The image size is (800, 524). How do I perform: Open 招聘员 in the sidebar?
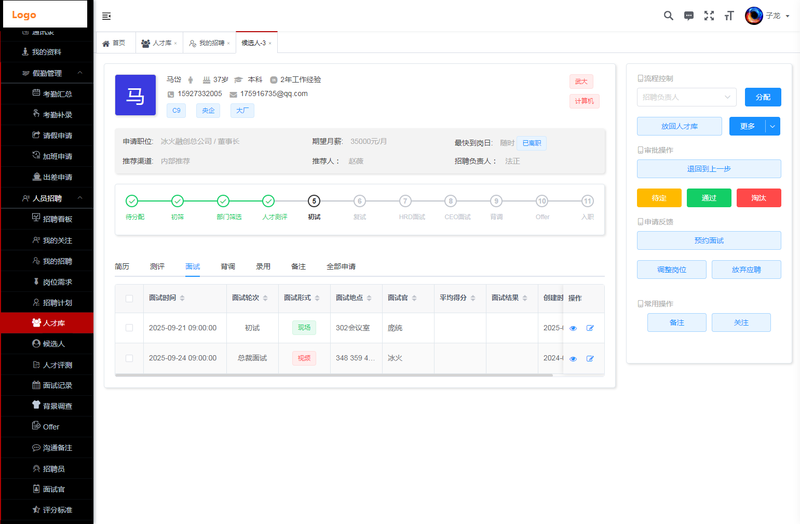tap(47, 469)
